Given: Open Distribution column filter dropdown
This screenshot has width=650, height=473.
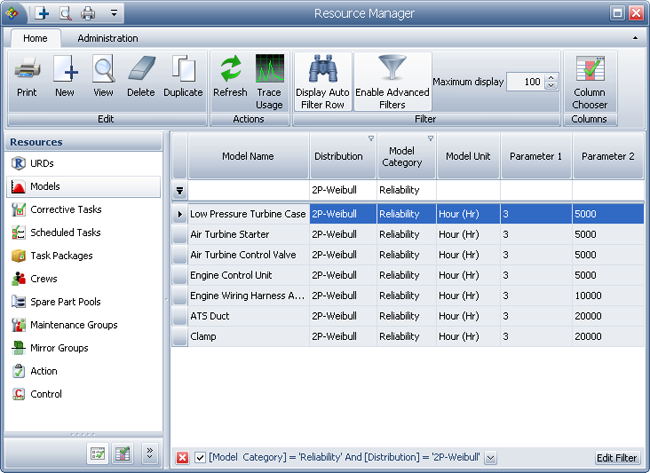Looking at the screenshot, I should tap(370, 139).
